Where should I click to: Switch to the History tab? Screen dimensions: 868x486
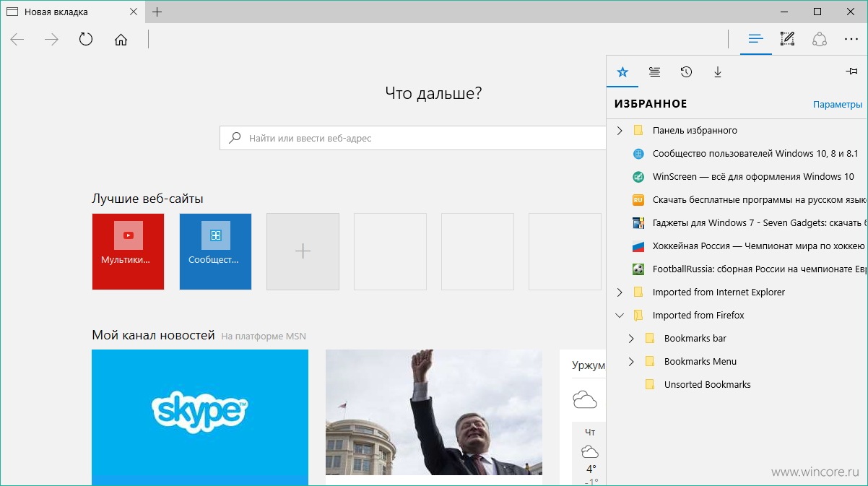pyautogui.click(x=686, y=71)
